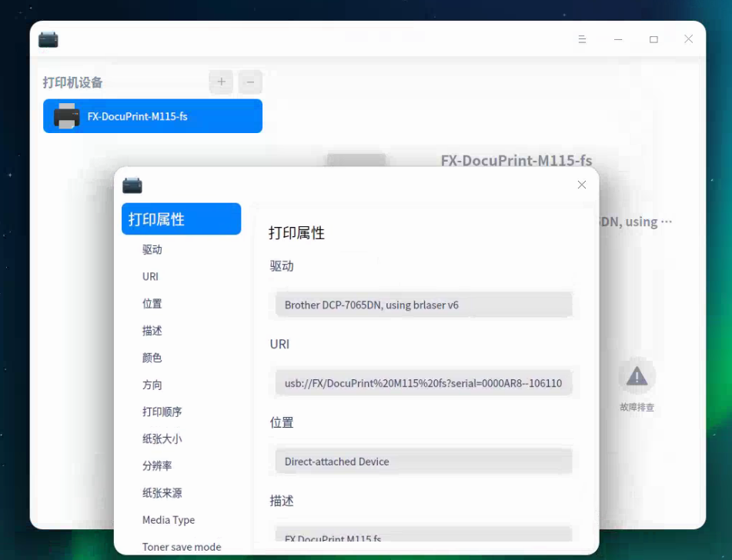The image size is (732, 560).
Task: Click the Direct-attached Device location field
Action: [x=424, y=462]
